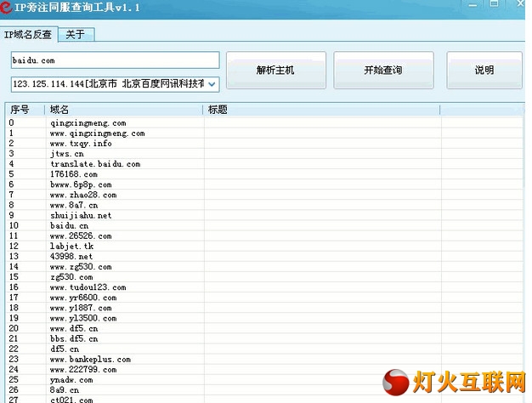The width and height of the screenshot is (532, 403).
Task: Select row zg530.com without www
Action: click(x=264, y=277)
